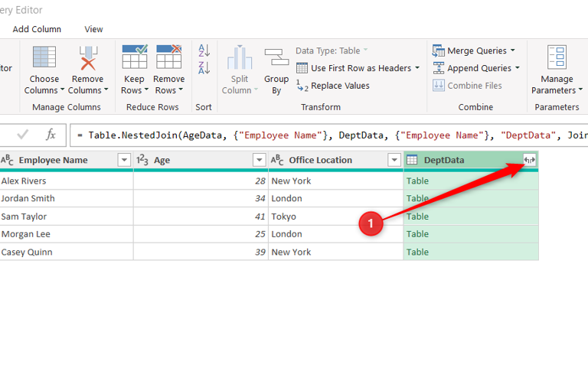This screenshot has height=378, width=588.
Task: Click the Morgan Lee cell
Action: click(x=67, y=234)
